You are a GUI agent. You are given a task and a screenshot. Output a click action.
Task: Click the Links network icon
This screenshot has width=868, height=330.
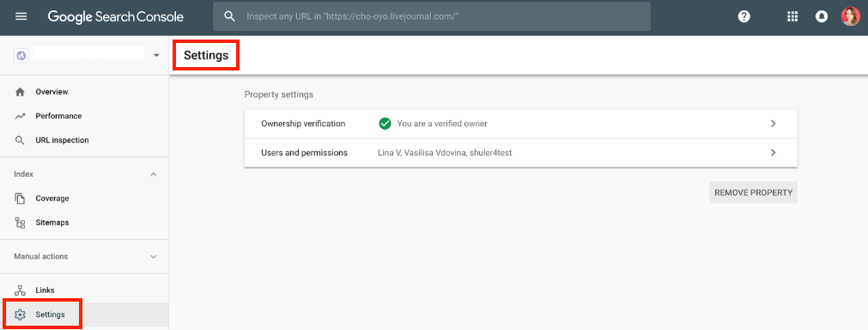point(20,290)
